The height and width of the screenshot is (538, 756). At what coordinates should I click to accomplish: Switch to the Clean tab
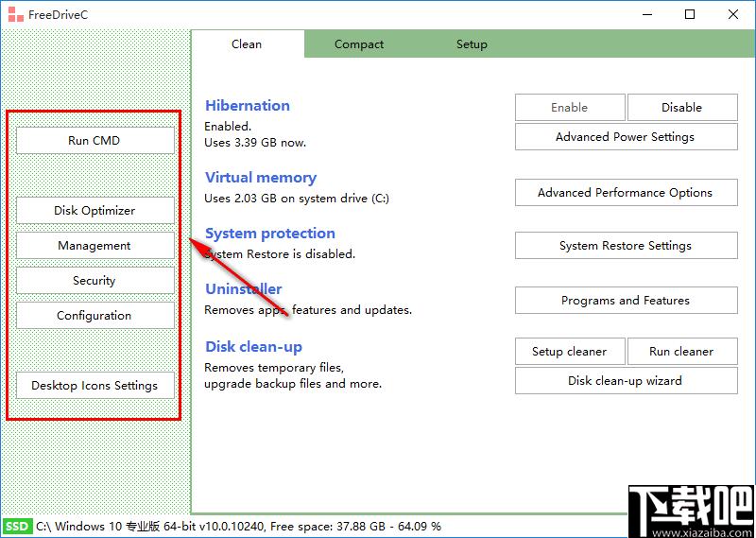247,43
